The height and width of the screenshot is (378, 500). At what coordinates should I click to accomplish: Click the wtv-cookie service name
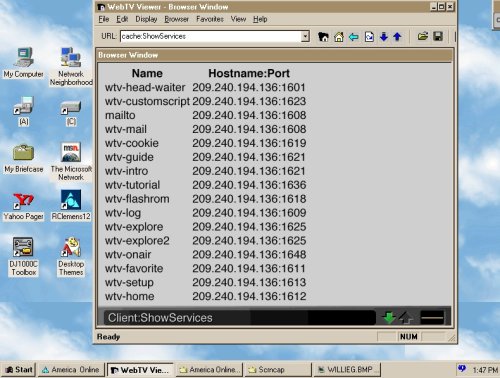coord(132,143)
